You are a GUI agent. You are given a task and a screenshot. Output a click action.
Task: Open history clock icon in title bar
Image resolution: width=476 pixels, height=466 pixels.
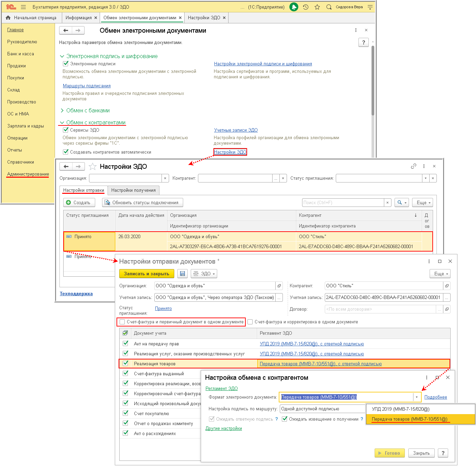point(306,7)
